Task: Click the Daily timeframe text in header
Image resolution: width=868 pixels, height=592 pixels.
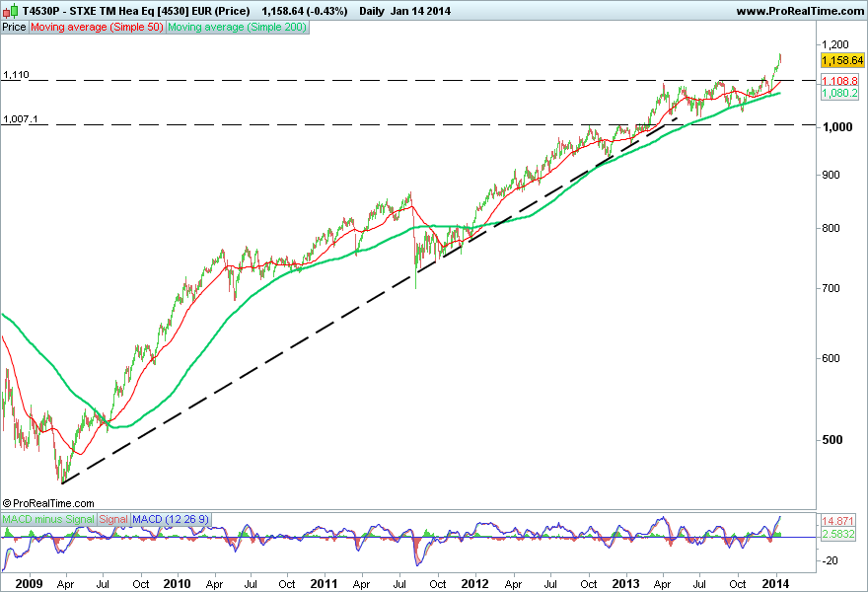Action: point(372,11)
